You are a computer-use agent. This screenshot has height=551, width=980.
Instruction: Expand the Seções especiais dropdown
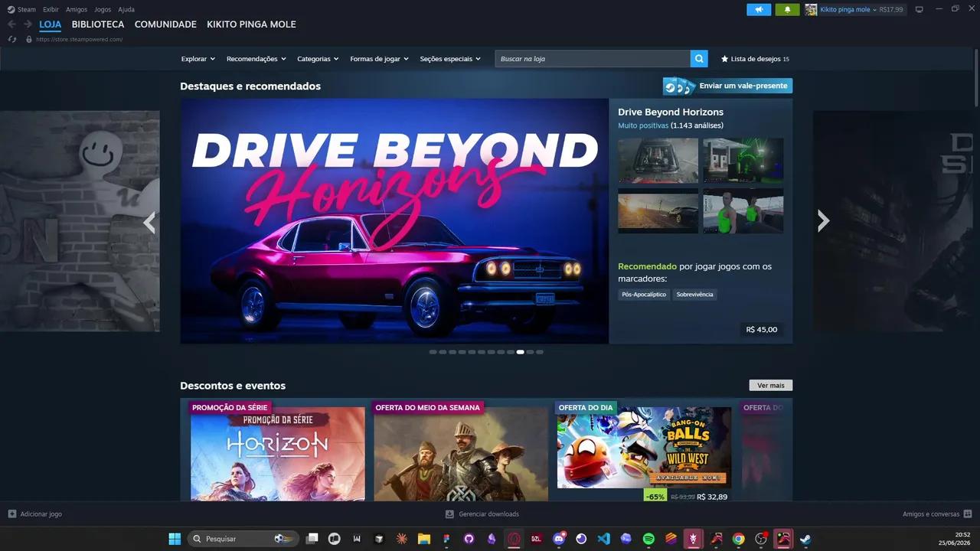[450, 59]
